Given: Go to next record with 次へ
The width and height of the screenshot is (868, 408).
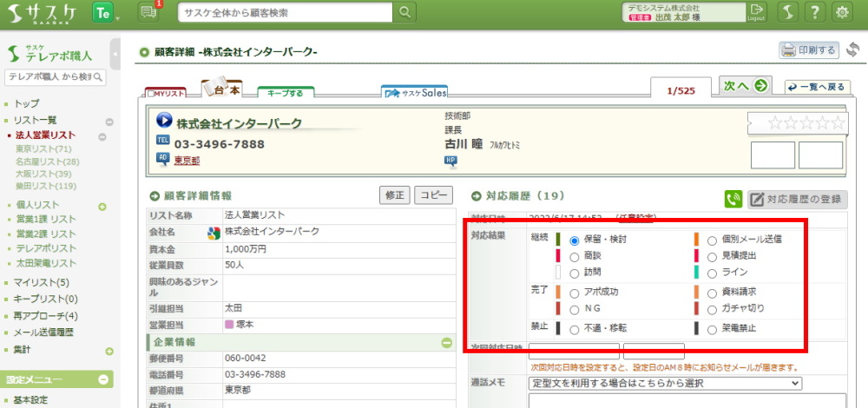Looking at the screenshot, I should click(x=745, y=86).
